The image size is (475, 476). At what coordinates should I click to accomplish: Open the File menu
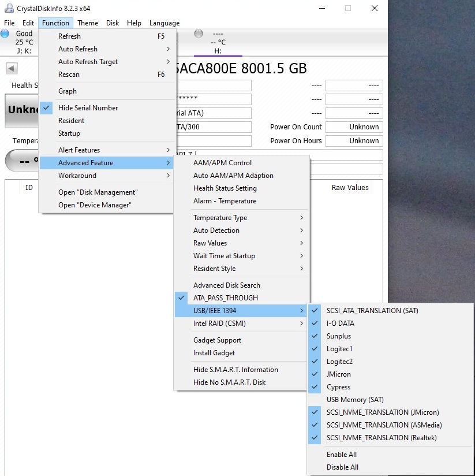9,23
